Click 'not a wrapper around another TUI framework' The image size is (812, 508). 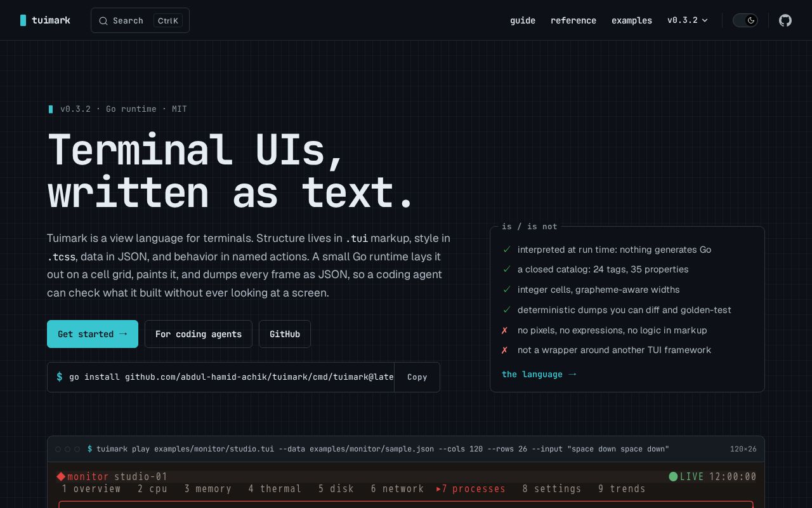614,350
